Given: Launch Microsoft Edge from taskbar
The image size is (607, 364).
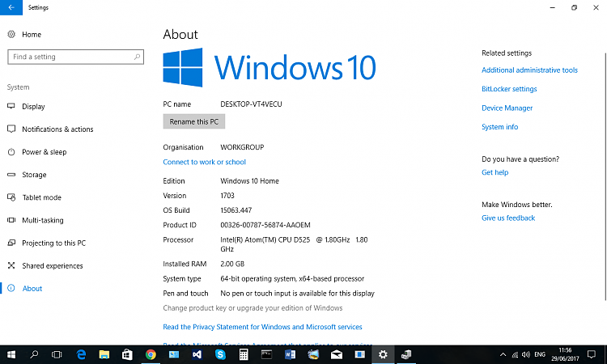Looking at the screenshot, I should [81, 354].
